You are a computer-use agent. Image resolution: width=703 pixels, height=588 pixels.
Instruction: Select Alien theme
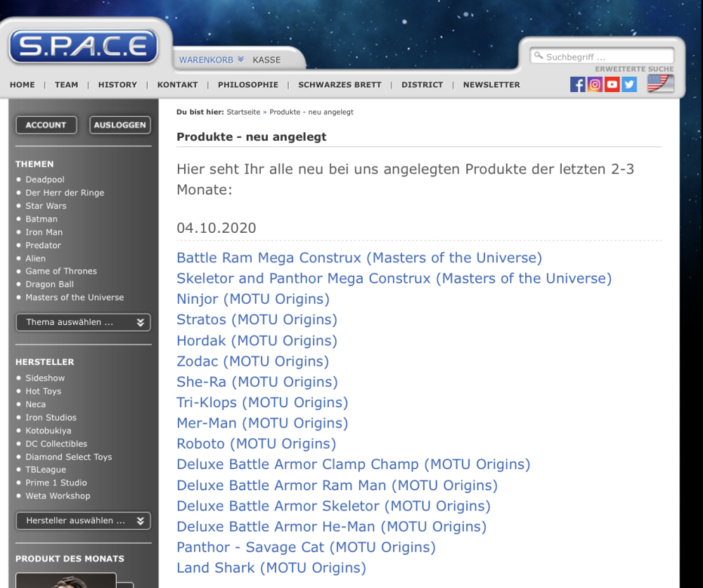35,258
